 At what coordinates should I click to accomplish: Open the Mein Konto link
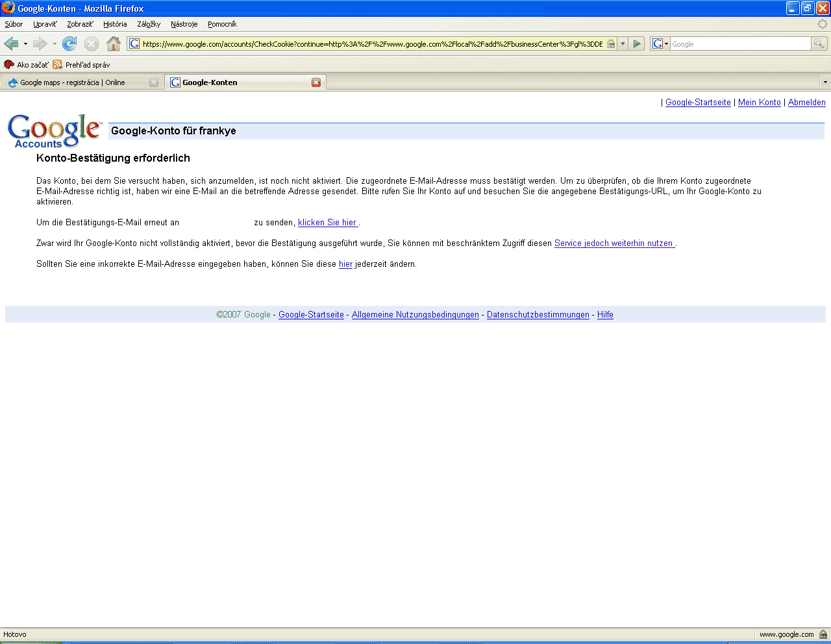click(760, 103)
